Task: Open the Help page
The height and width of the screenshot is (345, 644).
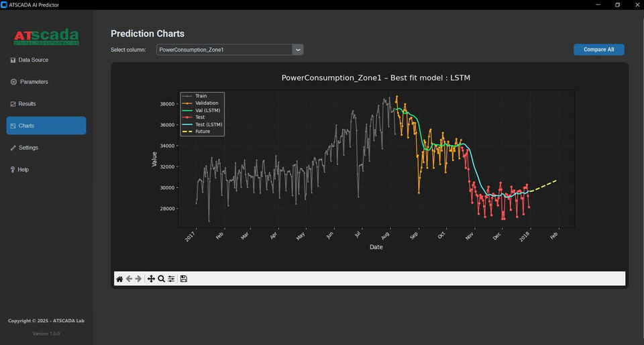Action: point(23,170)
